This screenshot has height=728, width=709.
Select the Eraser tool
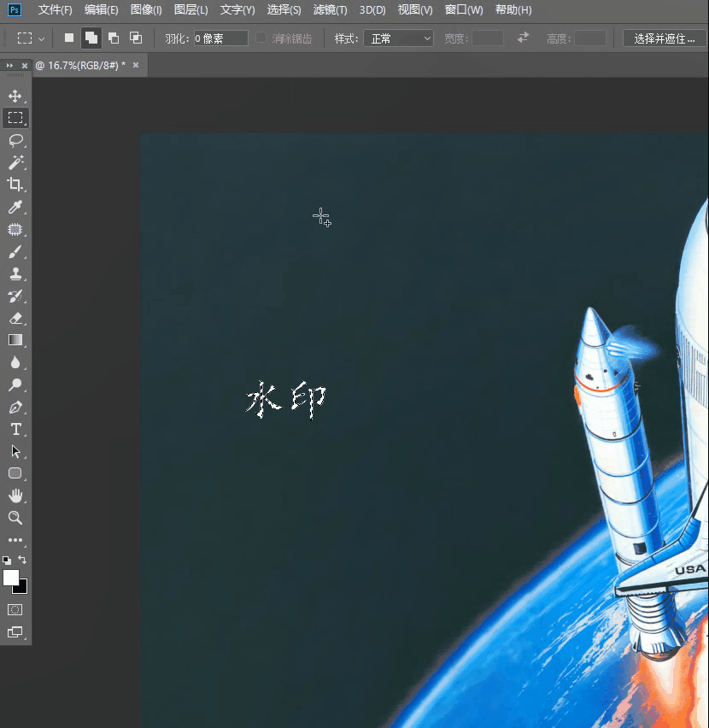pyautogui.click(x=15, y=319)
